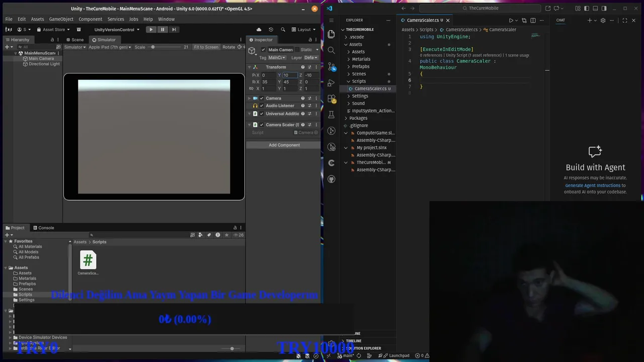This screenshot has height=362, width=644.
Task: Open VS Code Explorer files icon
Action: [331, 34]
